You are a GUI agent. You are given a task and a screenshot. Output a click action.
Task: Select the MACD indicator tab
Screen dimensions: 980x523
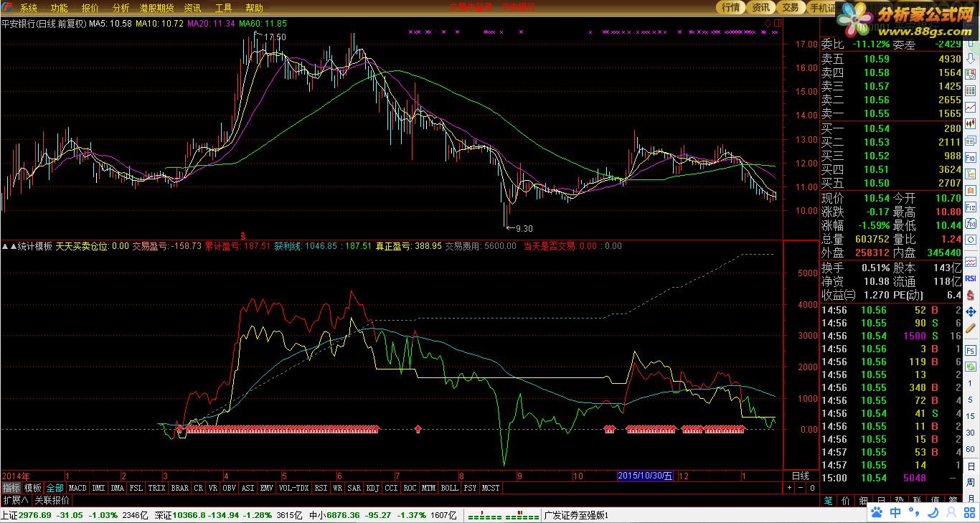click(77, 488)
